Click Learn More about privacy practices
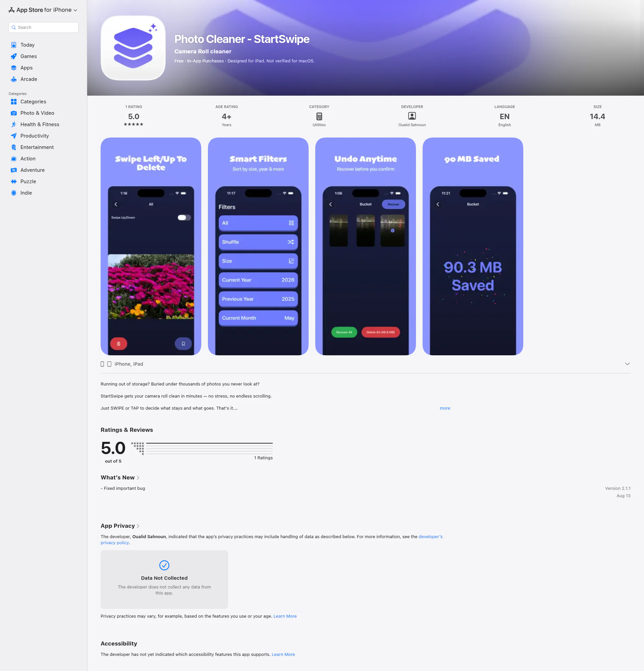Image resolution: width=644 pixels, height=671 pixels. (285, 616)
